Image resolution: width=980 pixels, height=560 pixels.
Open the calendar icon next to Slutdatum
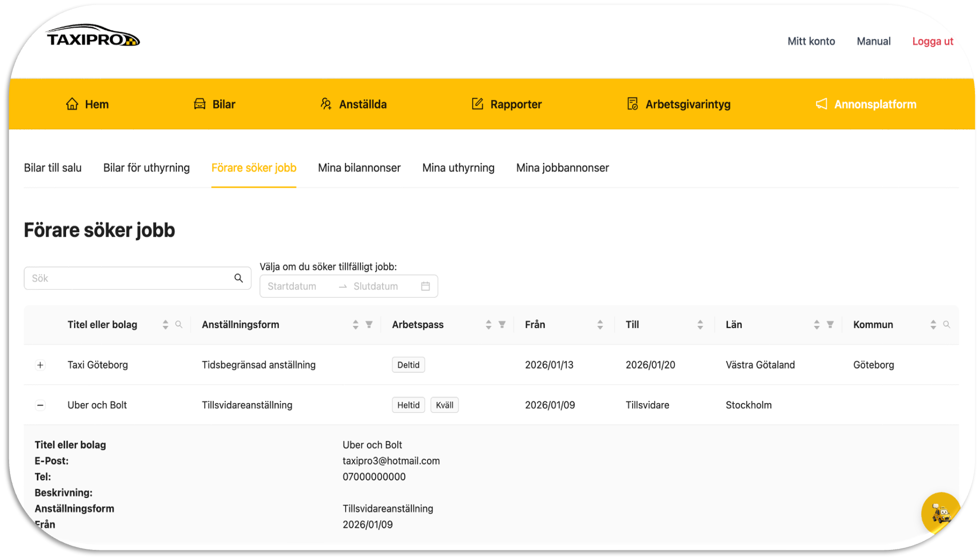[425, 286]
